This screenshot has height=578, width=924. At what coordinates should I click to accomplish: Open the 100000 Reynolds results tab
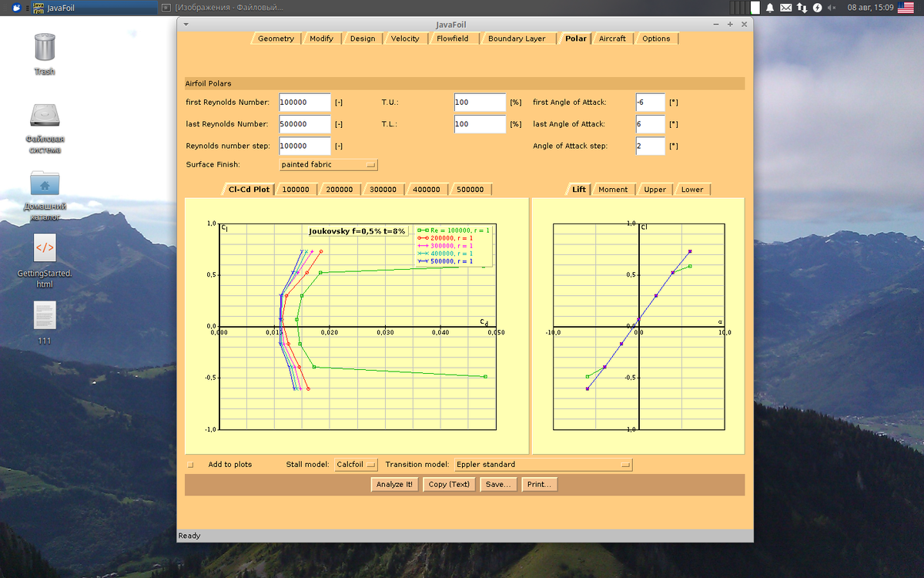coord(296,190)
